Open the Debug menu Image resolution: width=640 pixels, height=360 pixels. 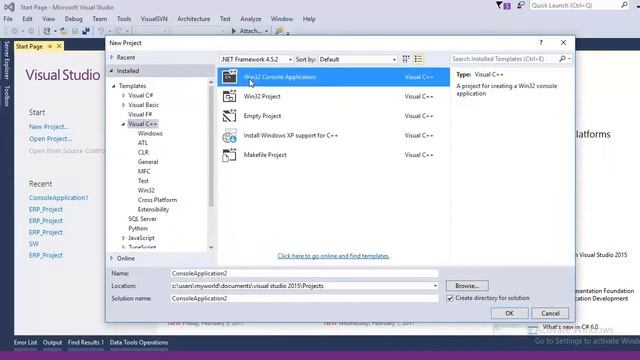73,19
